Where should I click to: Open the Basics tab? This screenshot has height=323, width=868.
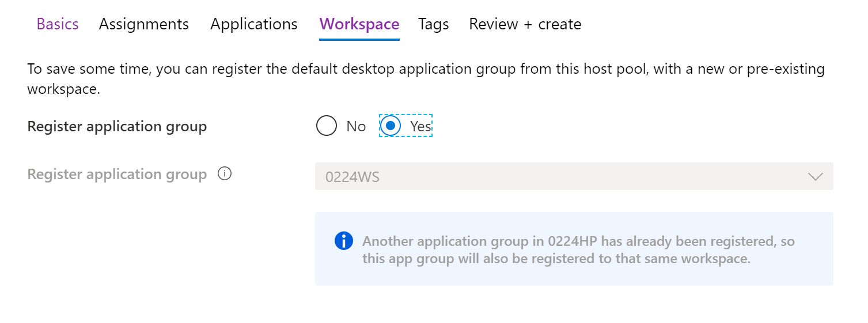58,24
